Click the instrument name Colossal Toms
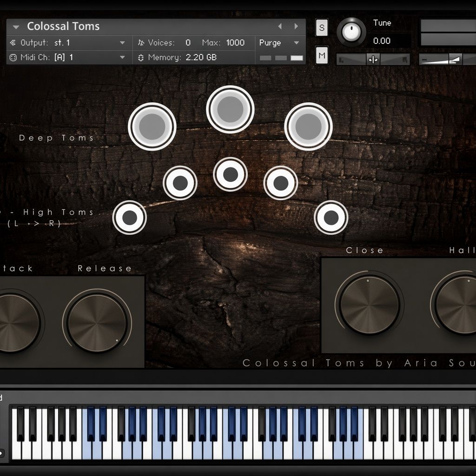The image size is (476, 476). coord(63,26)
